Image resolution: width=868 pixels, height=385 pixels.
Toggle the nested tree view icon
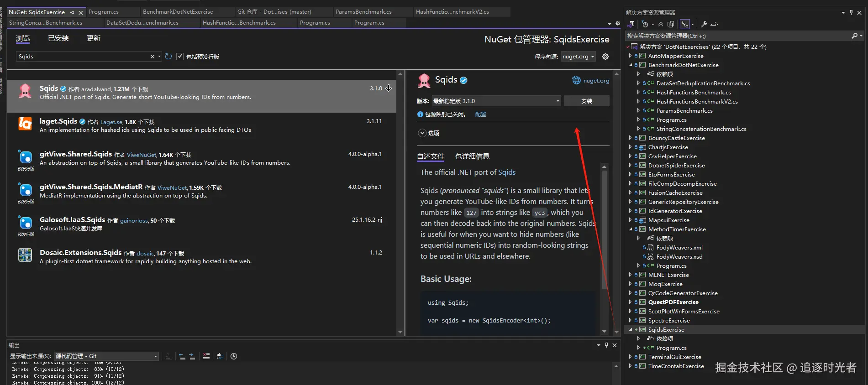pyautogui.click(x=684, y=24)
